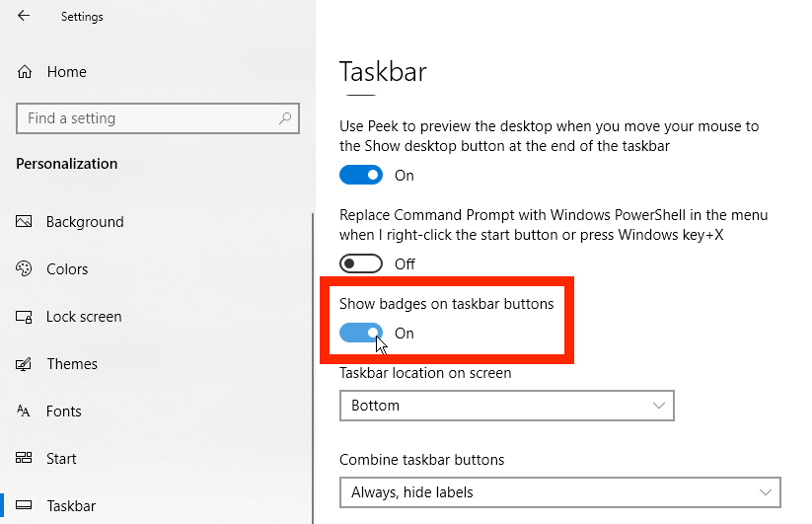Click the Taskbar location on screen label
This screenshot has width=812, height=524.
tap(425, 373)
